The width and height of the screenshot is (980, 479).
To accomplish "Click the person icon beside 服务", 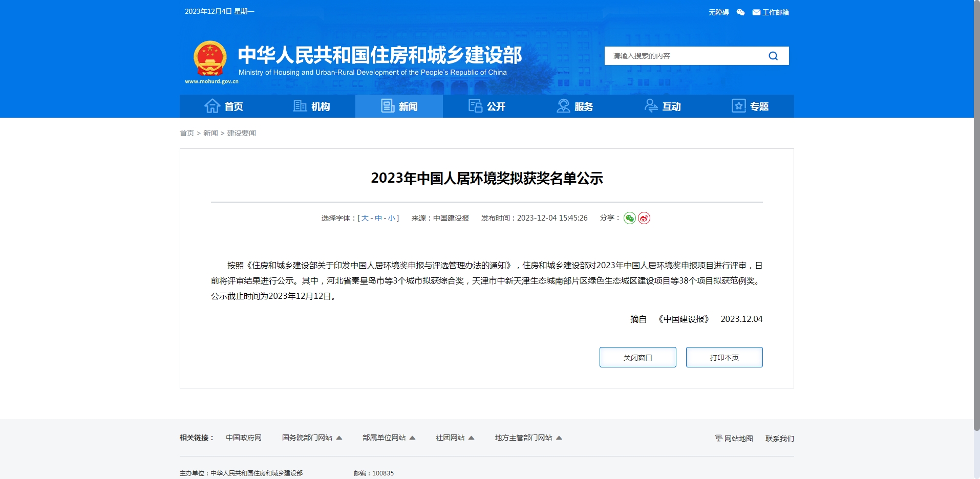I will pyautogui.click(x=563, y=106).
